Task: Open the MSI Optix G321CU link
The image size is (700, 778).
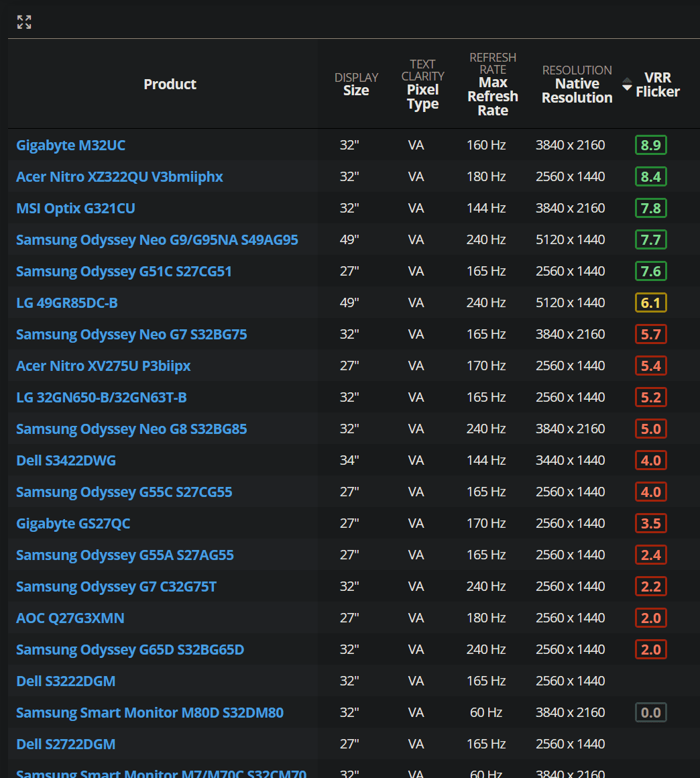Action: pos(75,209)
